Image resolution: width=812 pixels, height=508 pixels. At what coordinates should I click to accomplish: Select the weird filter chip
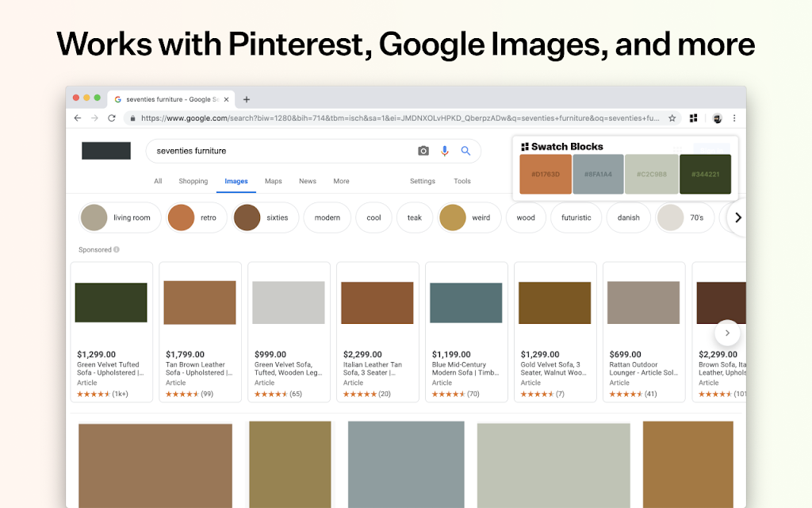tap(469, 217)
